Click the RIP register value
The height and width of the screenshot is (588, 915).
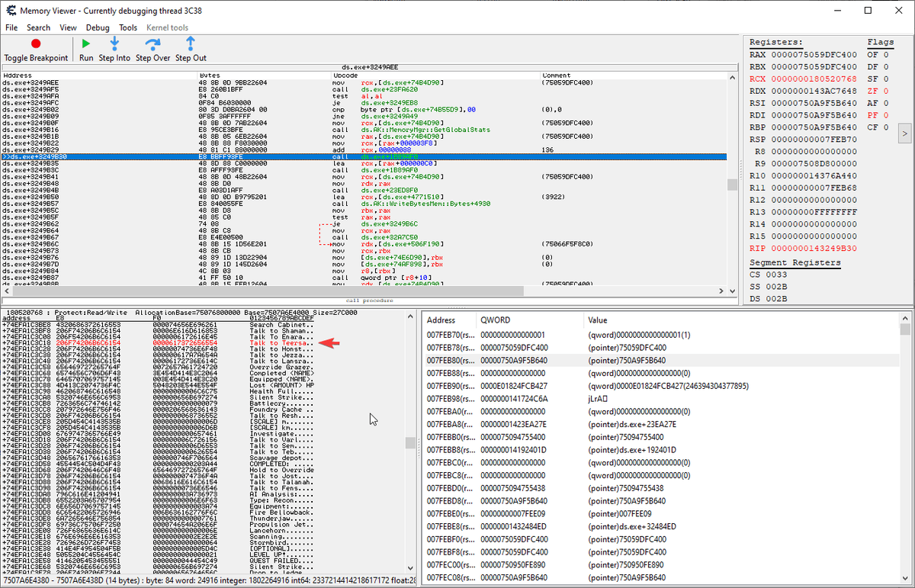pos(814,248)
